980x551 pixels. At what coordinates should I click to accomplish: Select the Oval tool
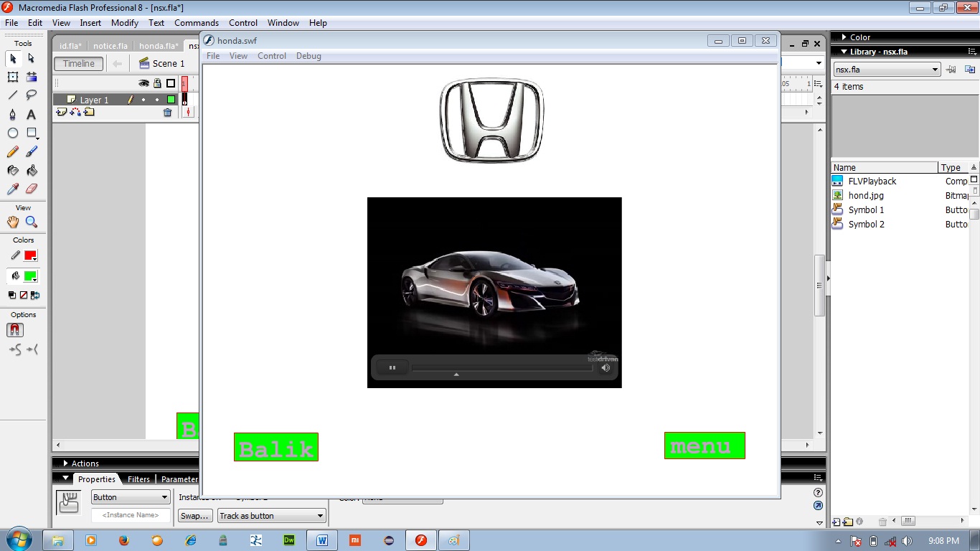pos(13,133)
